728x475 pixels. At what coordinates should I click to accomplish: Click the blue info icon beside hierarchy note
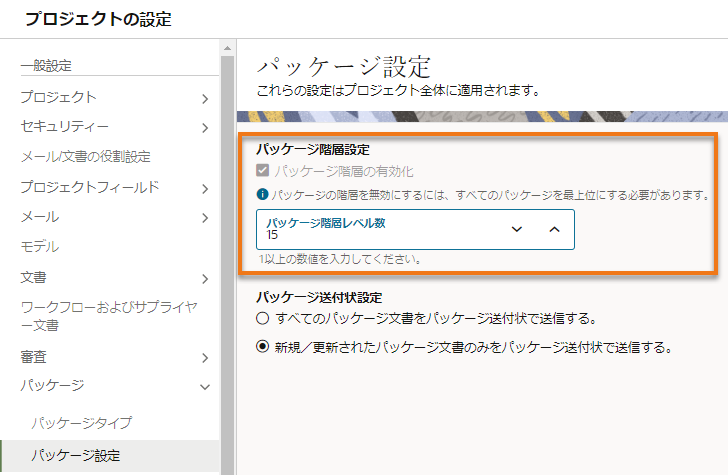pos(262,194)
